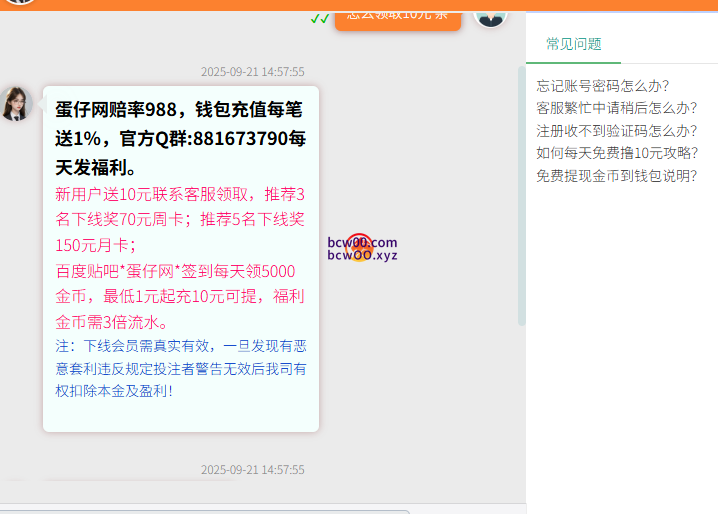Open FAQ 忘记账号密码怎么办?
This screenshot has height=514, width=718.
point(603,86)
